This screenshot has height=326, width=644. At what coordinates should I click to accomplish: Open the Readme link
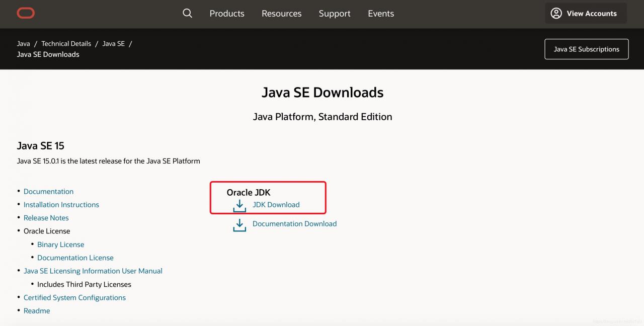(x=37, y=311)
